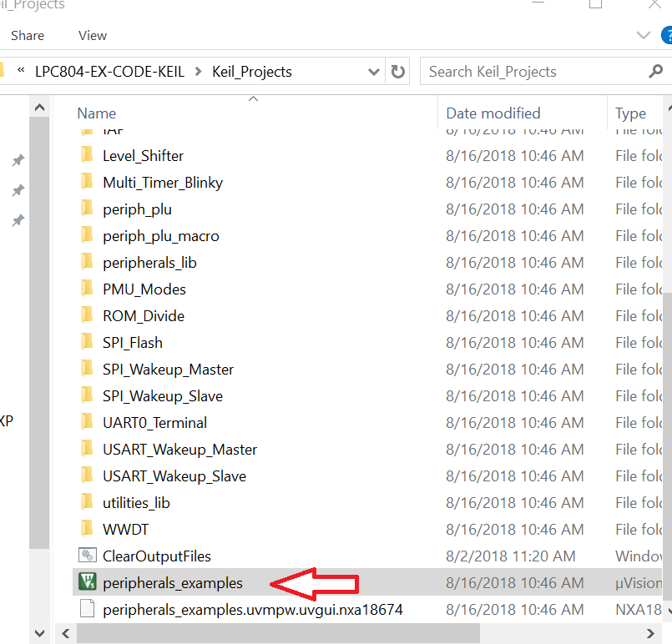Select peripherals_examples.uvmpw.uvgui.nxa18674 file name
This screenshot has height=644, width=672.
pos(253,610)
